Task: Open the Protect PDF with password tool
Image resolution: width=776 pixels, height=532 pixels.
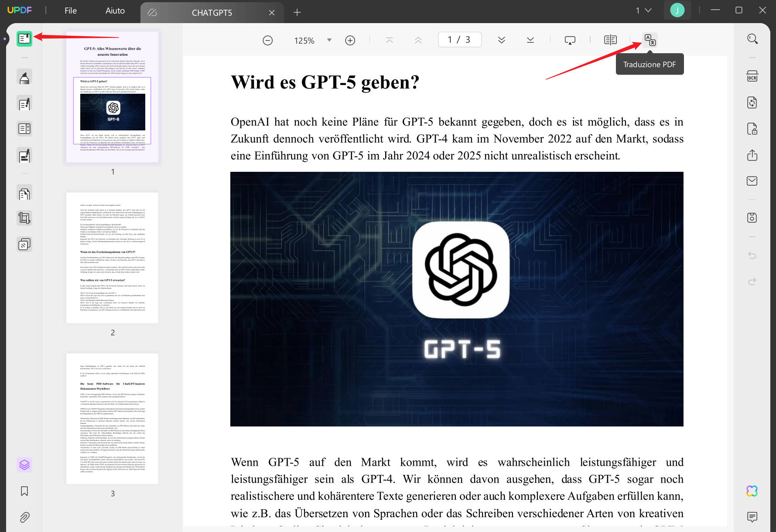Action: [x=752, y=129]
